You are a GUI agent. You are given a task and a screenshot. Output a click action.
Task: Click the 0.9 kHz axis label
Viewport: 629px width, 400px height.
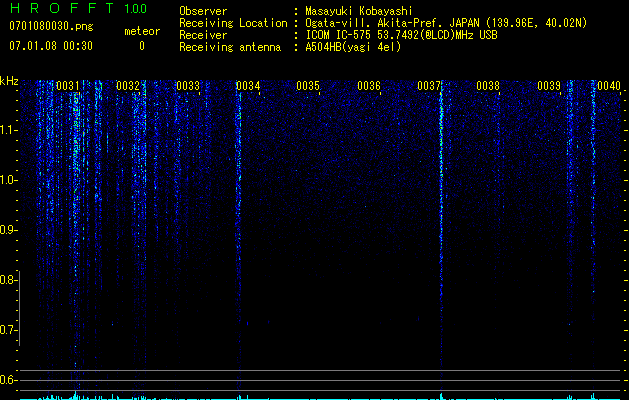(x=8, y=230)
